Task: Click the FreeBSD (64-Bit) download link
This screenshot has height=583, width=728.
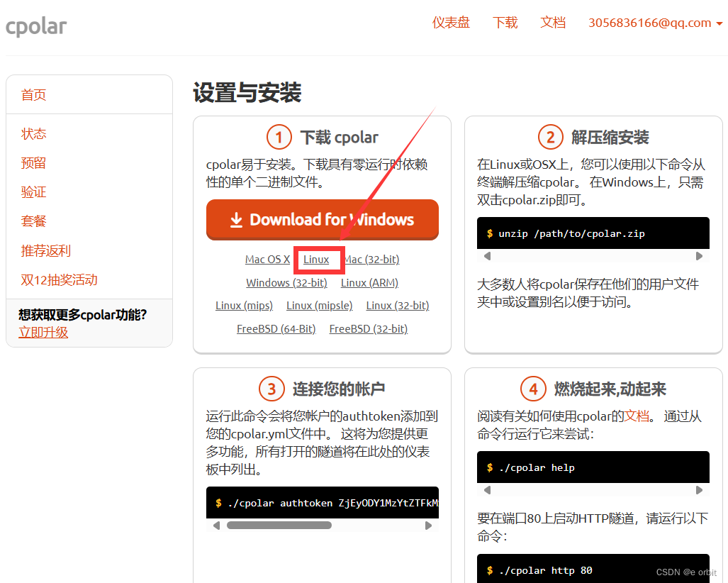Action: (x=276, y=328)
